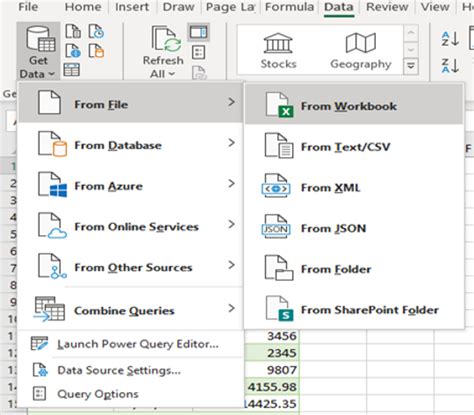The width and height of the screenshot is (474, 415).
Task: Select From Folder in submenu
Action: pos(354,269)
